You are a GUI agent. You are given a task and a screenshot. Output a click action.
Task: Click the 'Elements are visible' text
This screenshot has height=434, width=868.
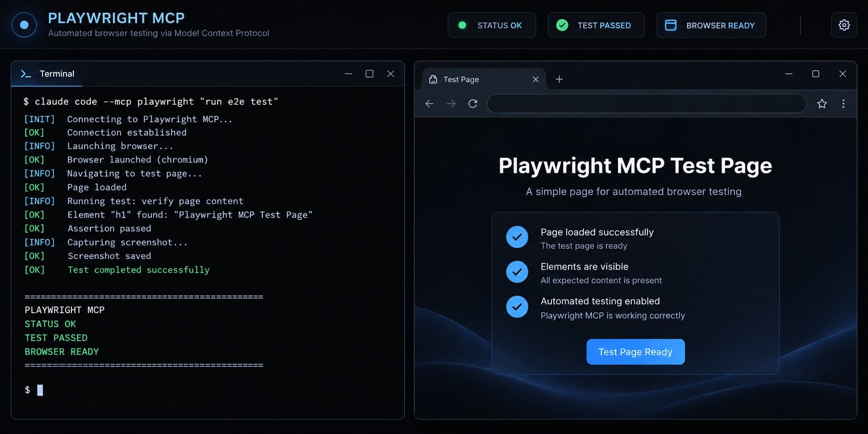[584, 267]
